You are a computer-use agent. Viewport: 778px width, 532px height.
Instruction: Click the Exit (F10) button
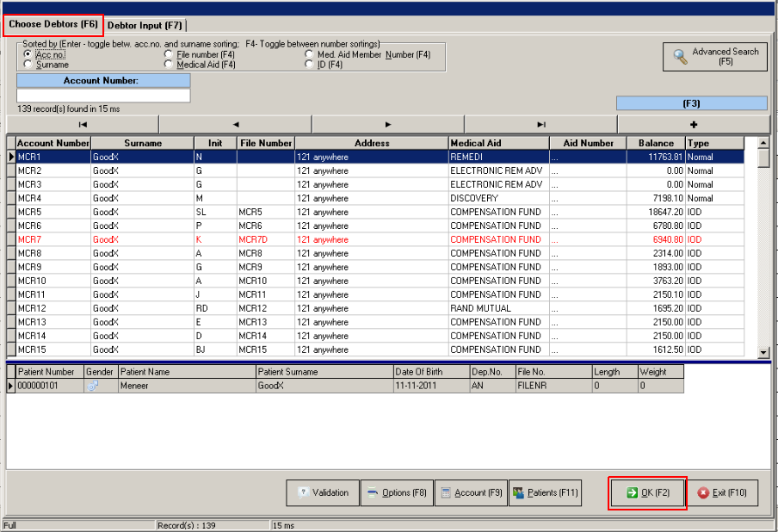(722, 492)
